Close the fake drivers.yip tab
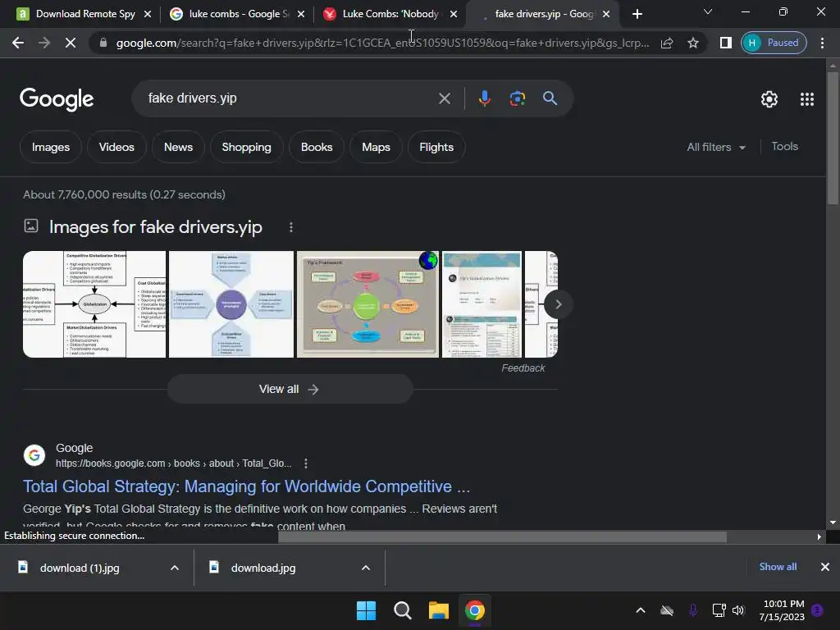The height and width of the screenshot is (630, 840). [606, 14]
